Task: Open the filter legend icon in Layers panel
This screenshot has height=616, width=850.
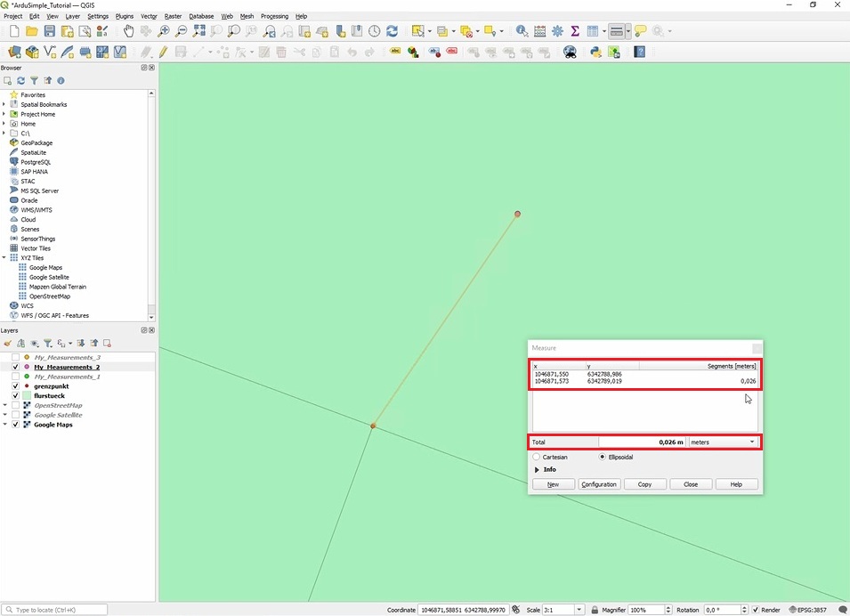Action: pyautogui.click(x=48, y=344)
